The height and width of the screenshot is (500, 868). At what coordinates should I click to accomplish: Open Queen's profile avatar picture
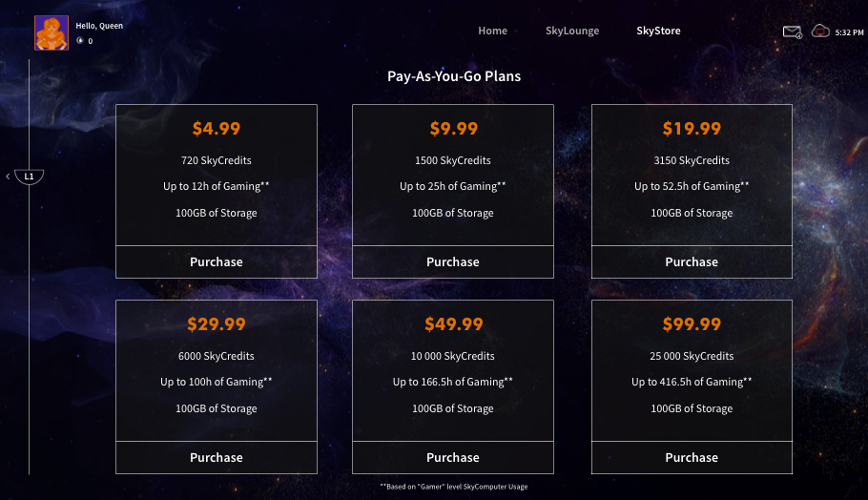click(52, 32)
